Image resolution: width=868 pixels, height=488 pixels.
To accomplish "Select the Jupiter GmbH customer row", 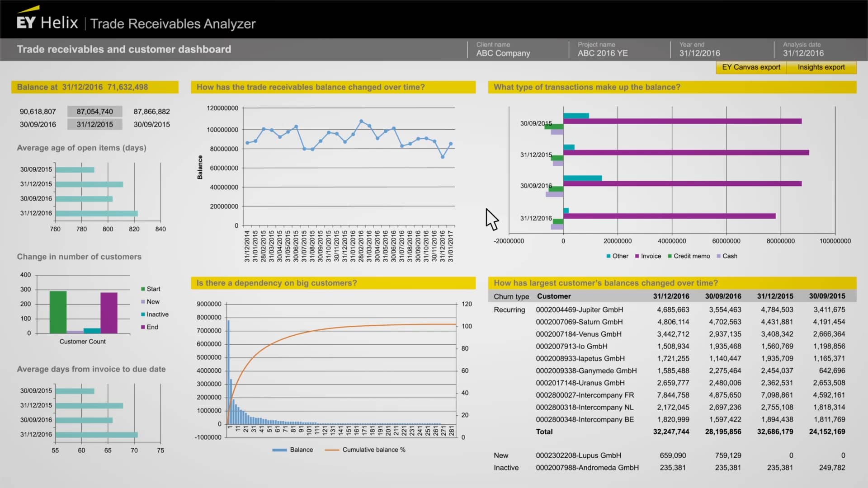I will pyautogui.click(x=580, y=310).
